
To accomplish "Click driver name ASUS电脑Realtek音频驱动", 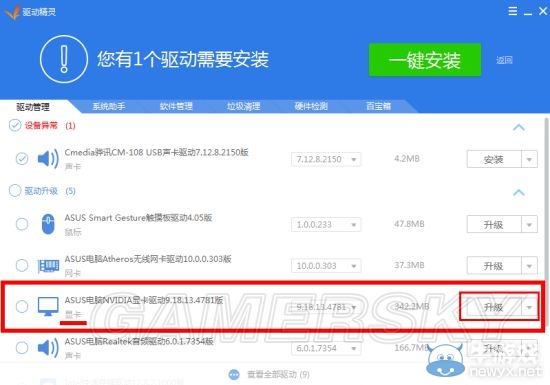I will pos(139,341).
